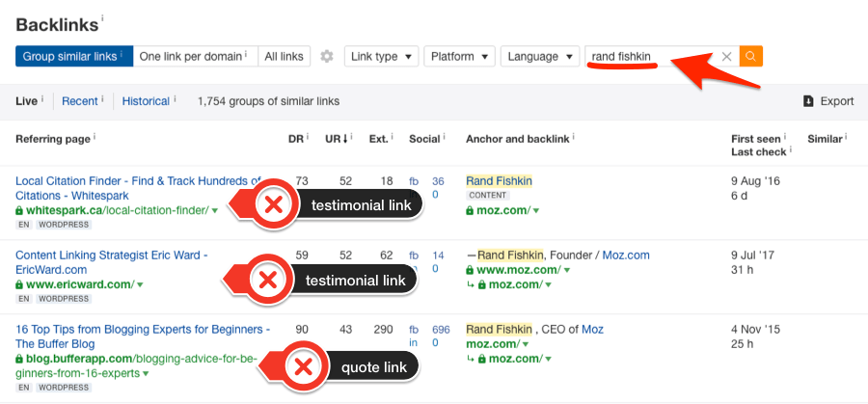Switch to the Recent tab

(80, 101)
